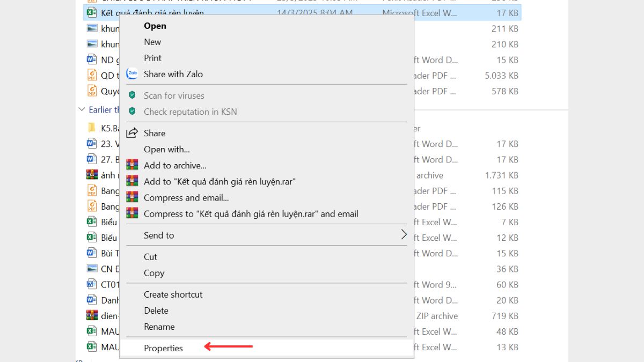This screenshot has height=362, width=644.
Task: Expand the Send to submenu arrow
Action: 404,235
